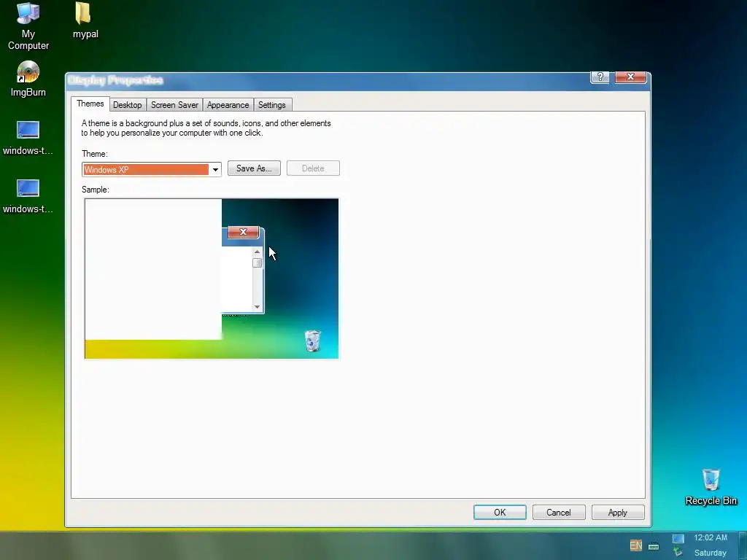Confirm with the OK button
The image size is (747, 560).
point(500,513)
